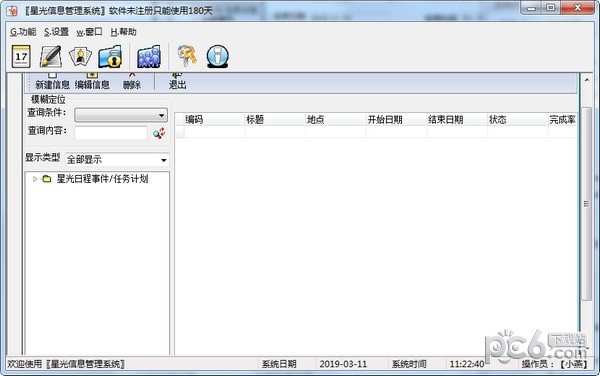This screenshot has width=600, height=376.
Task: Click the folder icon of 星光日程事件/任务计划
Action: tap(47, 179)
